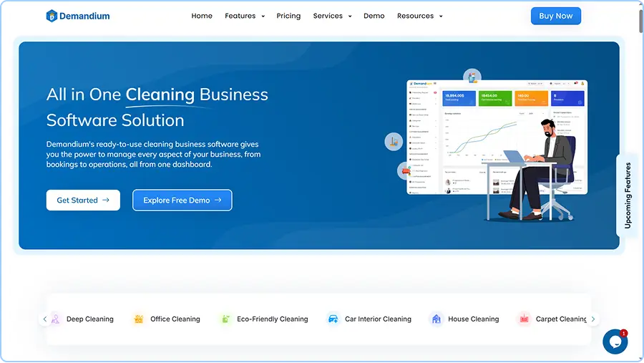644x363 pixels.
Task: Click the Office Cleaning icon
Action: pyautogui.click(x=139, y=319)
